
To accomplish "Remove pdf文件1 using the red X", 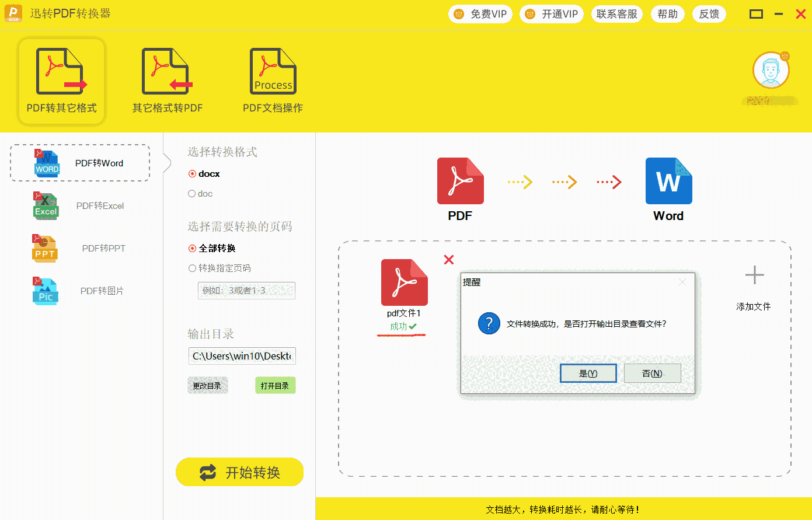I will click(448, 260).
